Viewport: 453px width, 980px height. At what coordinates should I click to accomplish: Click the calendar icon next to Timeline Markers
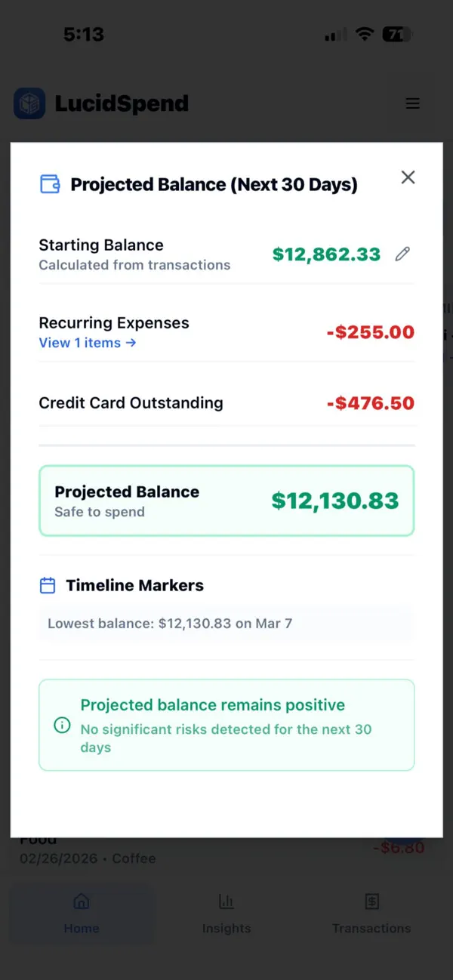coord(48,585)
